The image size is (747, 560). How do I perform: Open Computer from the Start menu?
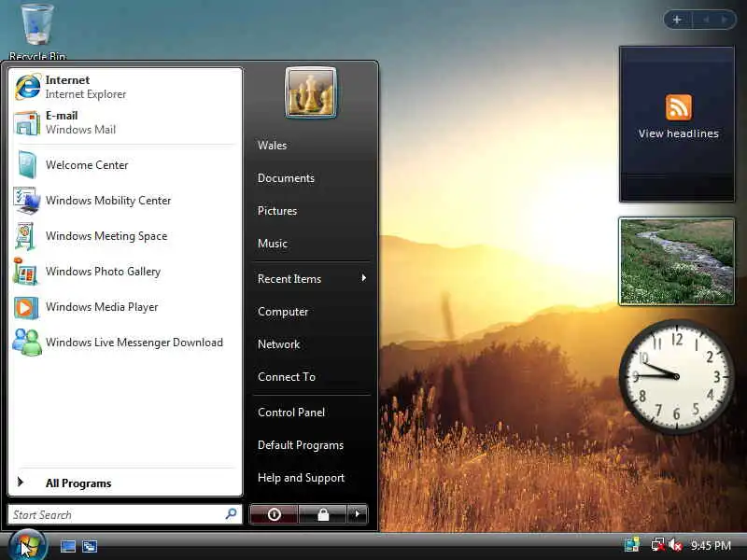pyautogui.click(x=283, y=312)
